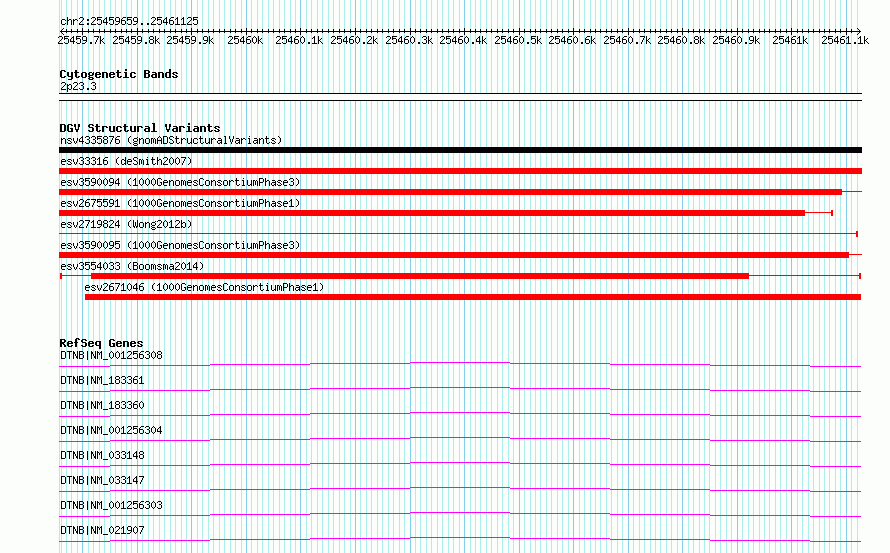Click the esv33316 deSmith2007 label

(126, 161)
